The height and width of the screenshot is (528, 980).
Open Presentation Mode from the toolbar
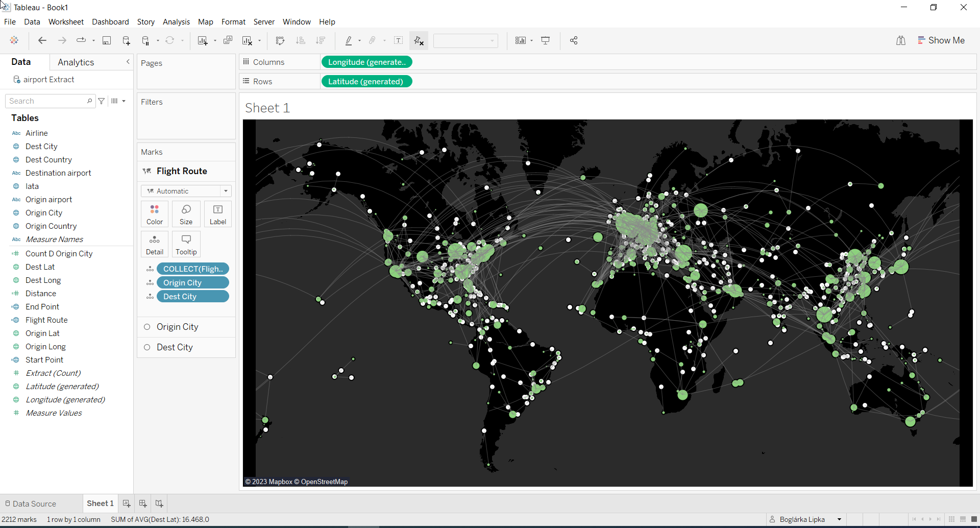tap(545, 41)
